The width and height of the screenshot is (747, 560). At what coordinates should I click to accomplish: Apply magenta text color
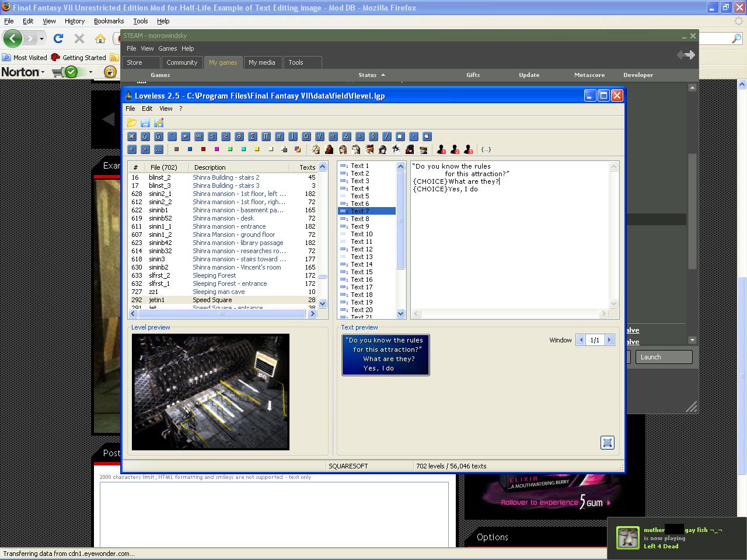pyautogui.click(x=217, y=149)
